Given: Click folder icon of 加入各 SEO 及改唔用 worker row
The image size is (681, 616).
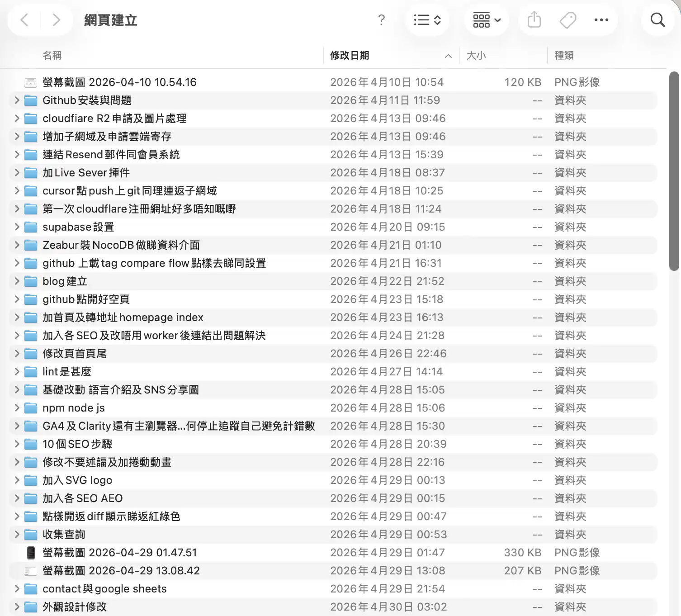Looking at the screenshot, I should (x=31, y=336).
